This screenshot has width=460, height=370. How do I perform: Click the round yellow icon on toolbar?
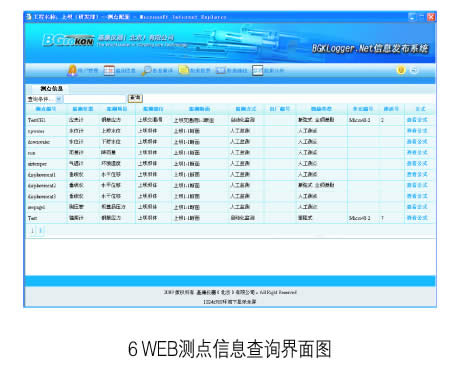coord(401,70)
